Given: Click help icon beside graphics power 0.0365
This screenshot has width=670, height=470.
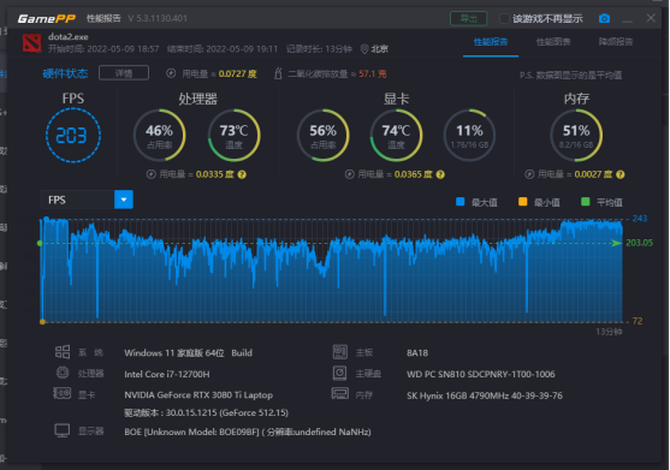Looking at the screenshot, I should click(x=441, y=174).
